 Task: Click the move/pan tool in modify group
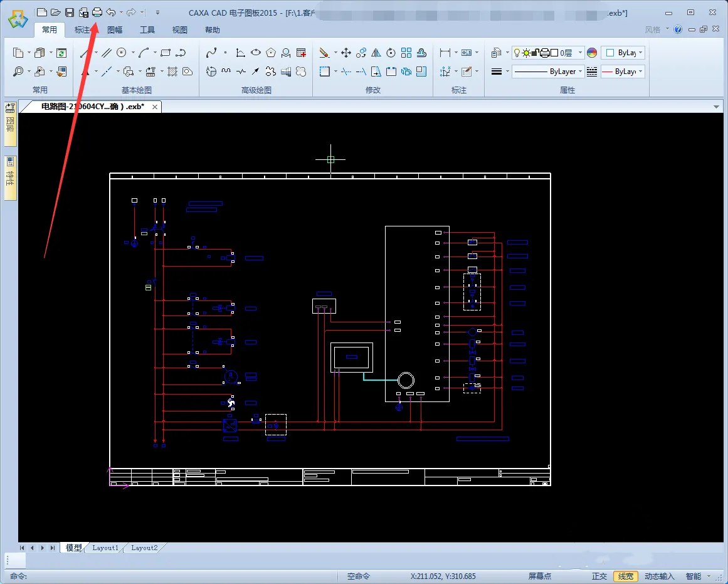346,53
